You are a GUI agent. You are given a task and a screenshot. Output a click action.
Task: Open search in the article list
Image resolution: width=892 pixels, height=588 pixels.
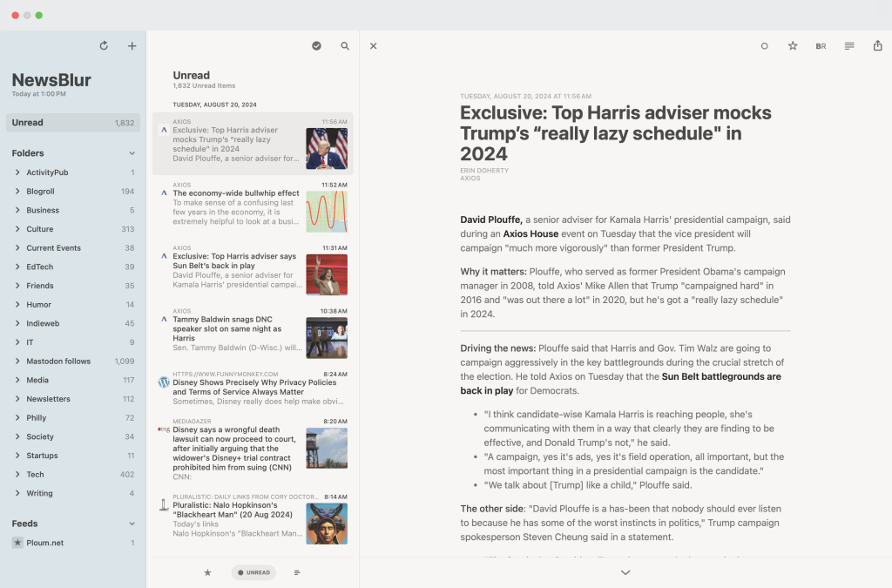click(x=345, y=46)
